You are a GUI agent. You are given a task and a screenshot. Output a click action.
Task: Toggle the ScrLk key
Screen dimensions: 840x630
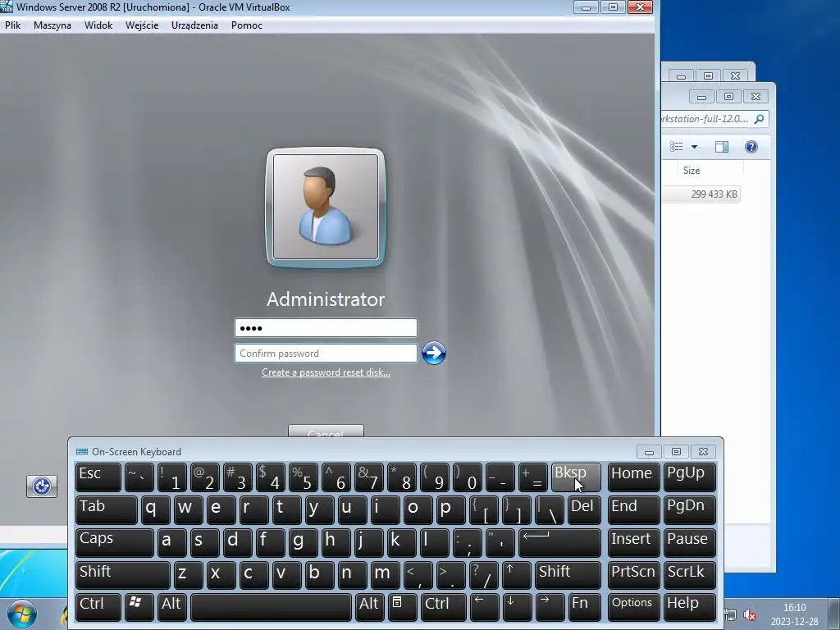(689, 575)
